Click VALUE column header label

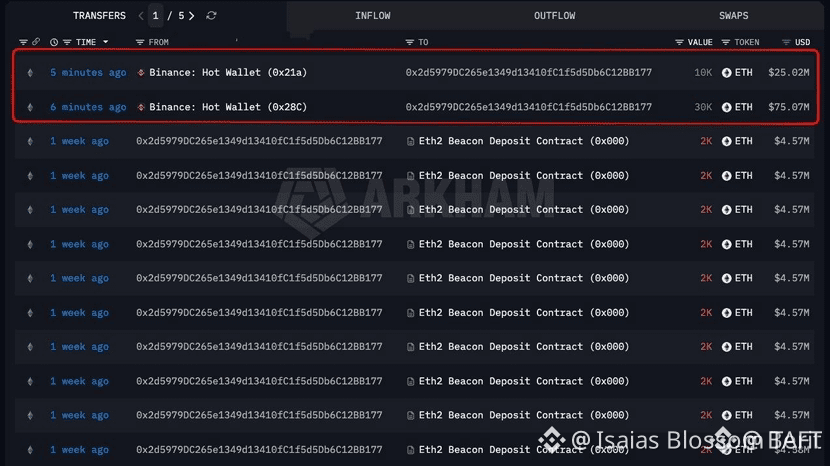(700, 42)
